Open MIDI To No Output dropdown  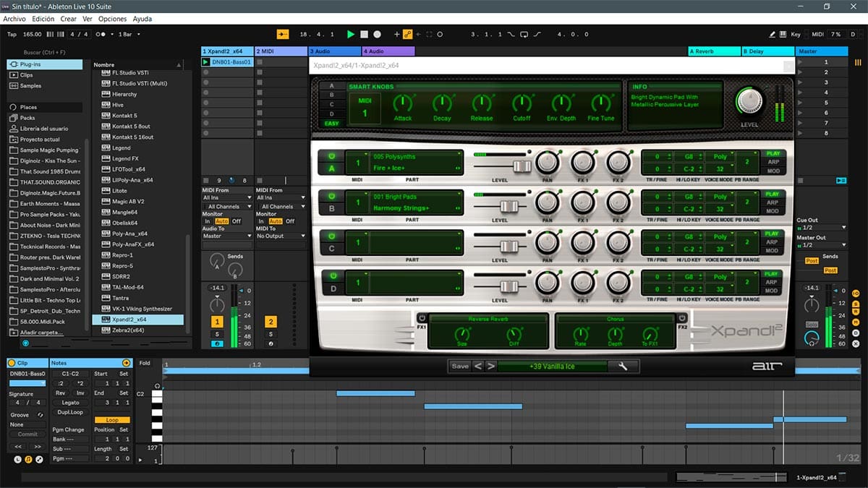(x=281, y=236)
